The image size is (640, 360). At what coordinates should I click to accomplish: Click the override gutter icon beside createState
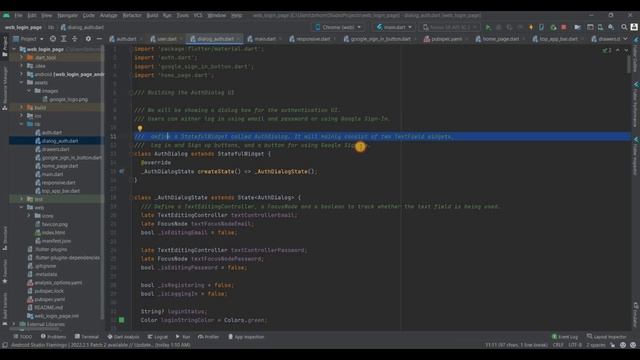pyautogui.click(x=122, y=171)
